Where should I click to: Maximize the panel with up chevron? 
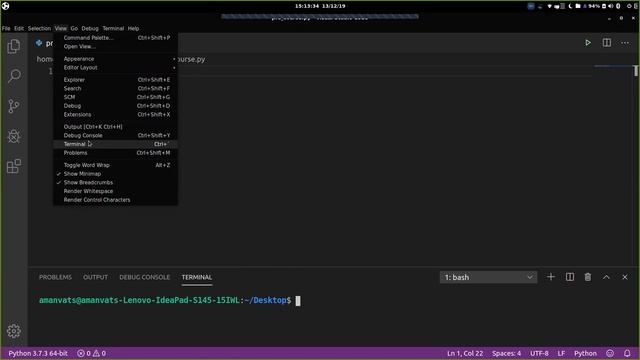coord(606,277)
